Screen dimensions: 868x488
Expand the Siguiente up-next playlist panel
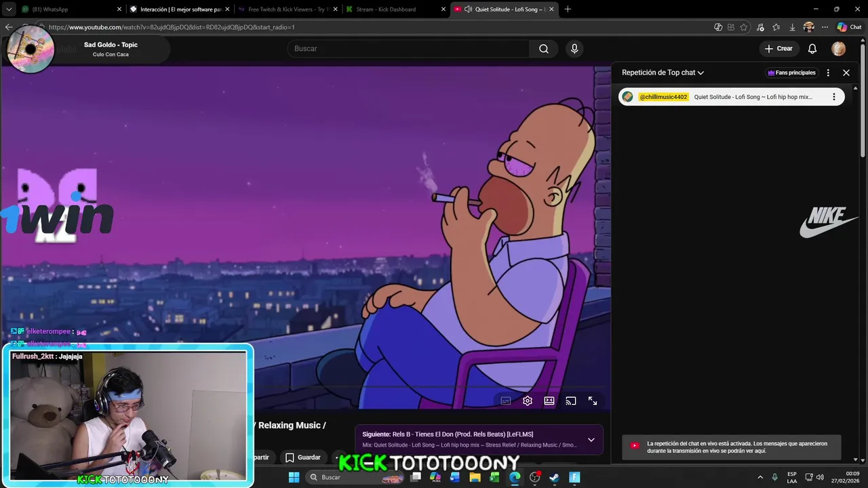click(591, 440)
